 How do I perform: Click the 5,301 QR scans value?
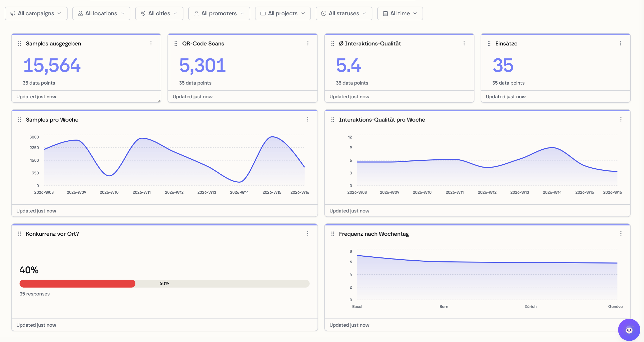coord(202,65)
